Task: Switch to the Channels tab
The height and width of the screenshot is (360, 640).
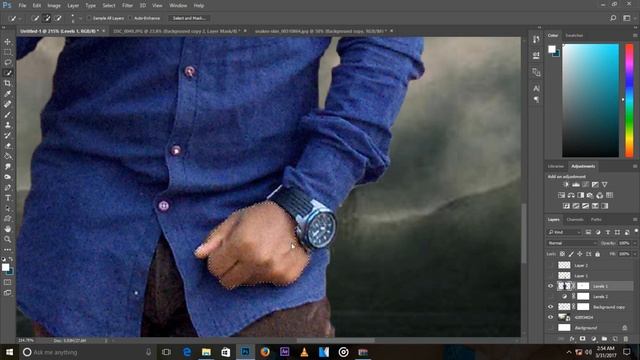Action: 575,220
